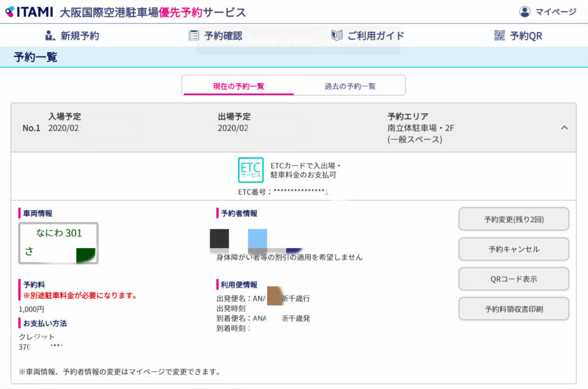Open the ご利用ガイド menu label
The height and width of the screenshot is (389, 588).
[376, 36]
